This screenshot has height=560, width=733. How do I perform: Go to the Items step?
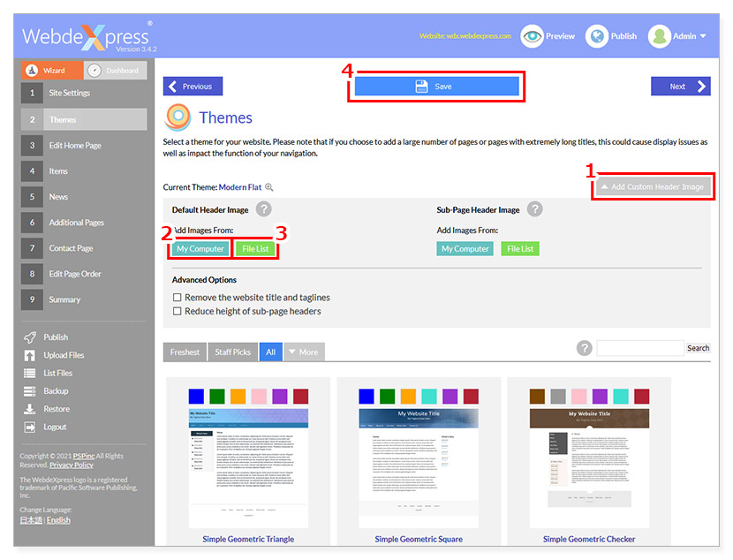(x=84, y=171)
